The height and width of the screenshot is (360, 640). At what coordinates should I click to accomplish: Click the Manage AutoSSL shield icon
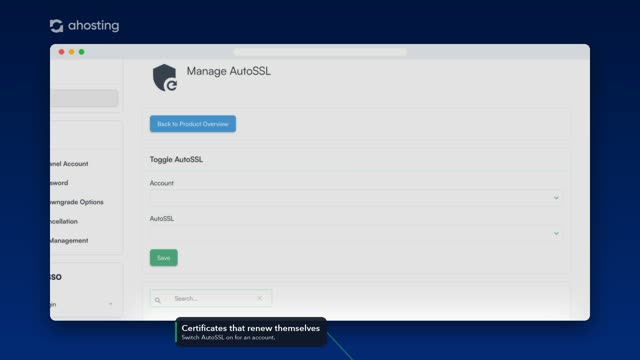(x=165, y=78)
